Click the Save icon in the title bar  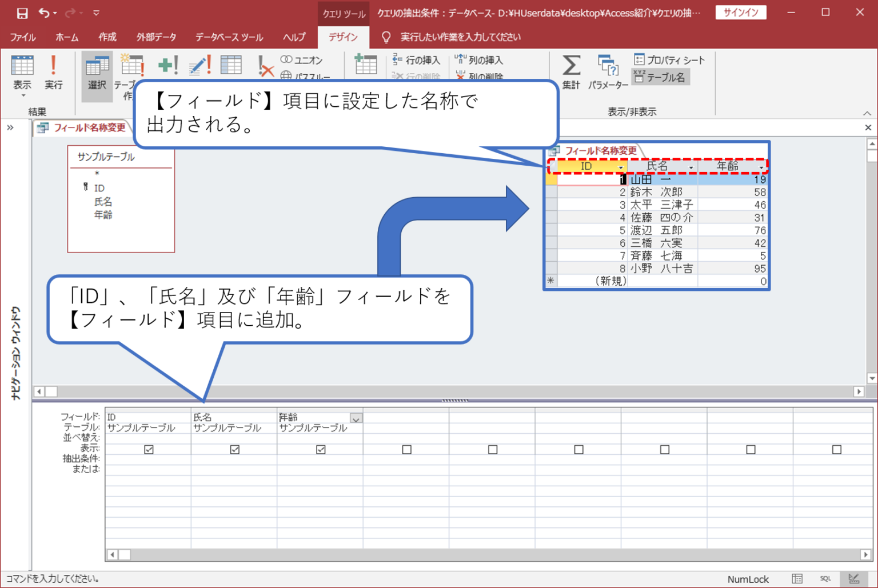[x=22, y=13]
